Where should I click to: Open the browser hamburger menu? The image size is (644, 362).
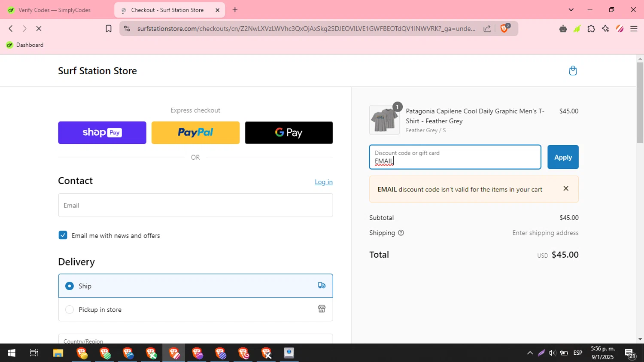[x=634, y=29]
